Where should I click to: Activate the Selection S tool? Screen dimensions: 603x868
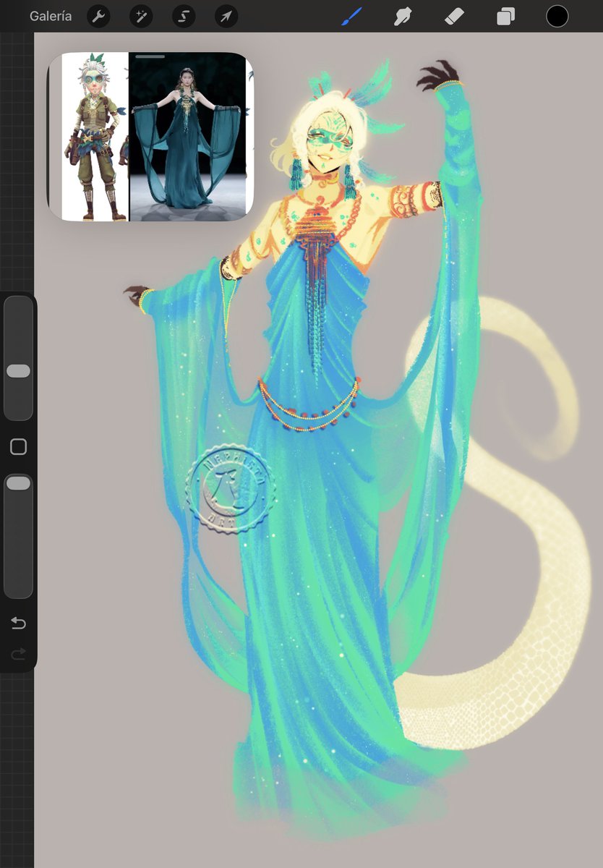coord(184,16)
